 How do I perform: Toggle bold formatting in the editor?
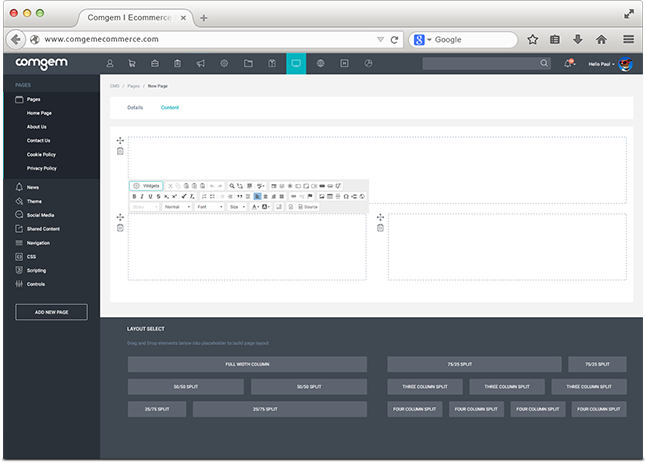pos(134,196)
